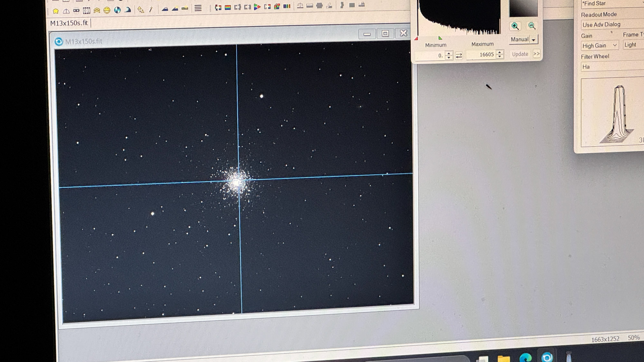Open the Light frame type dropdown
Screen dimensions: 644x362
(x=633, y=45)
